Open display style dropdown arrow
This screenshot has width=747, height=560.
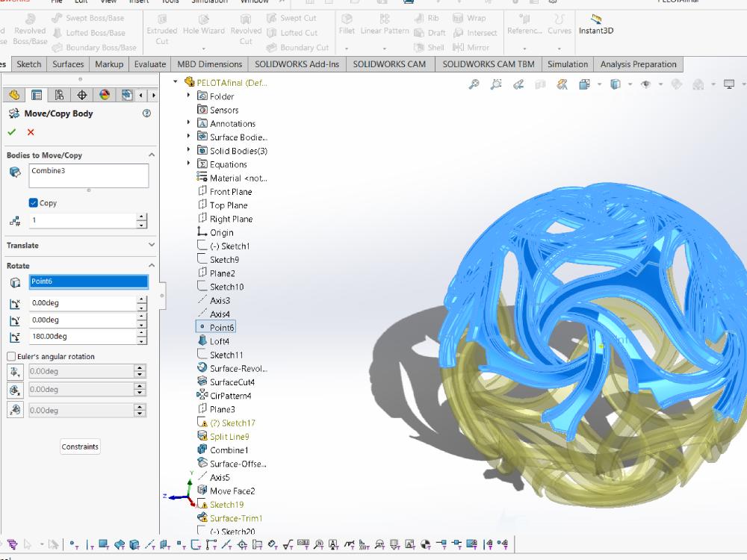630,84
